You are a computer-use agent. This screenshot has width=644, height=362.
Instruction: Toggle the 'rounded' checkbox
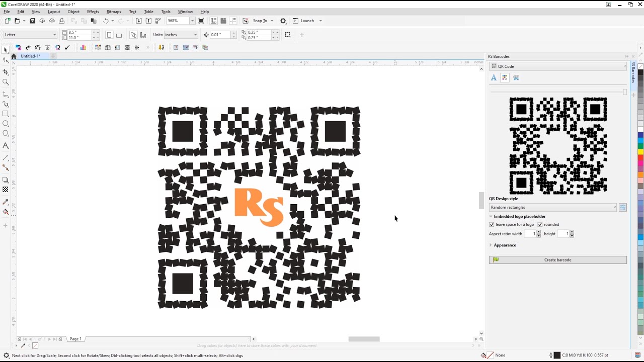[x=540, y=224]
